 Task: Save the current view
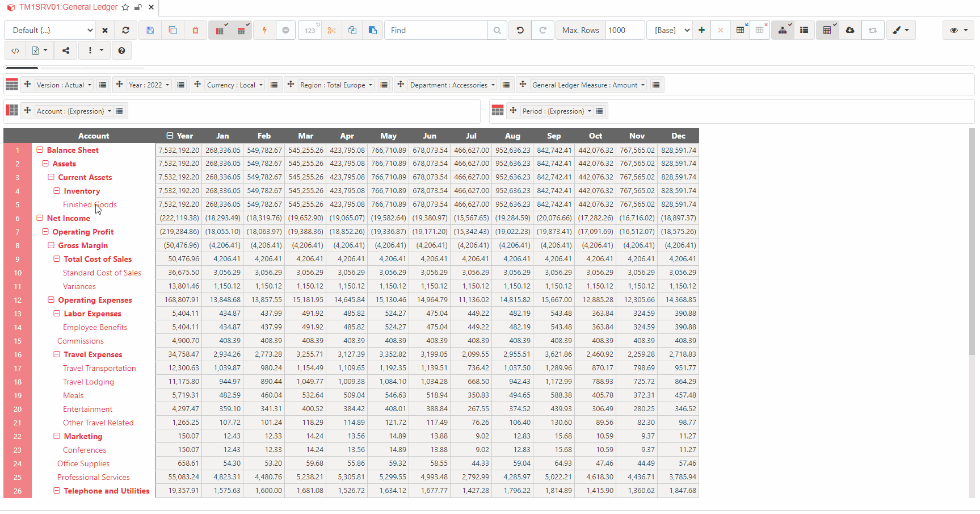click(x=150, y=30)
